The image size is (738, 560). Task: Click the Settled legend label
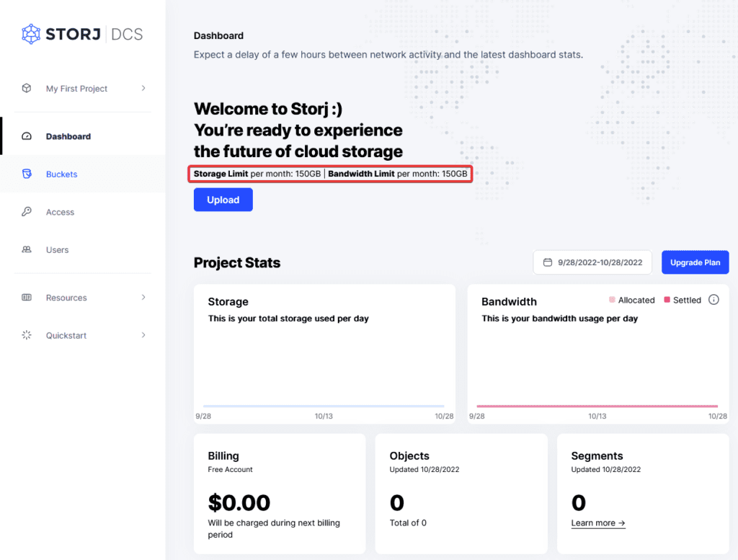687,301
